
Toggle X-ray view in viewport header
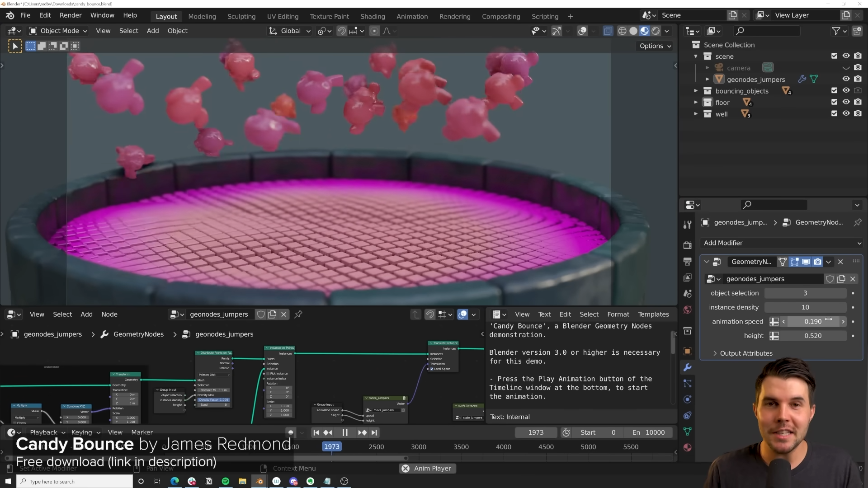tap(608, 31)
